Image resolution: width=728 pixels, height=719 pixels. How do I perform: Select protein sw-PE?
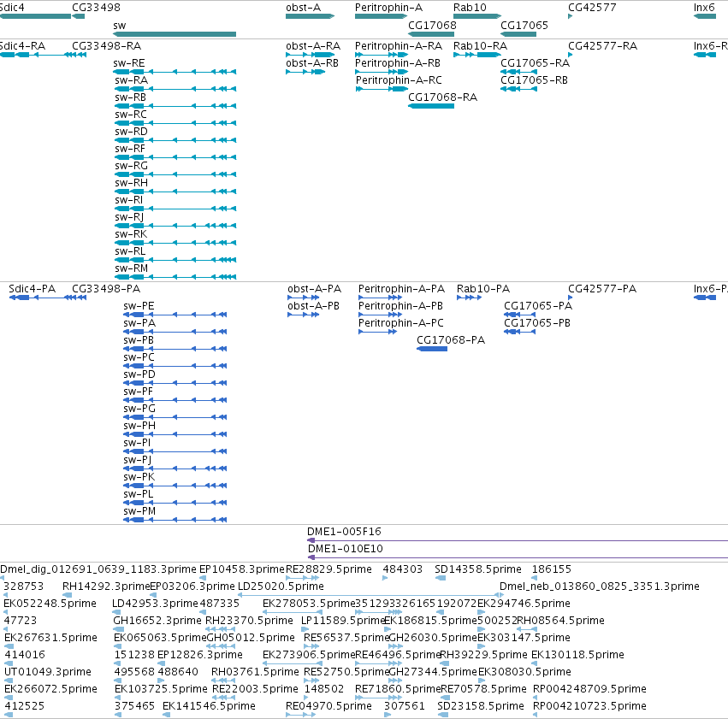[x=175, y=315]
